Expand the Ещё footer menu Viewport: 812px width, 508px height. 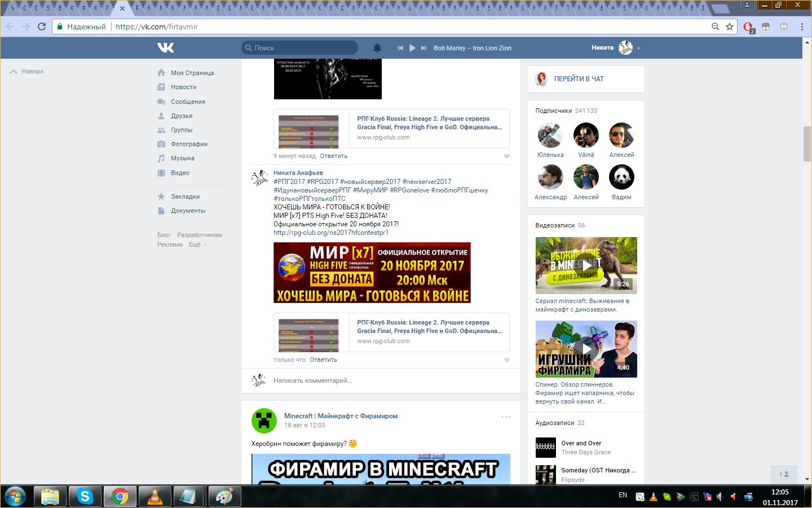coord(197,244)
